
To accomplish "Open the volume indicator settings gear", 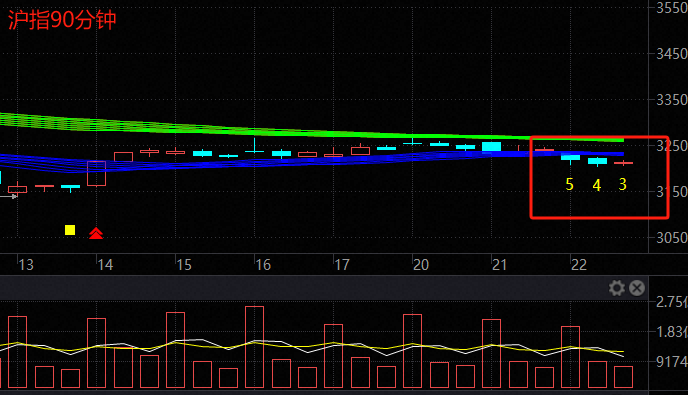I will (x=616, y=288).
